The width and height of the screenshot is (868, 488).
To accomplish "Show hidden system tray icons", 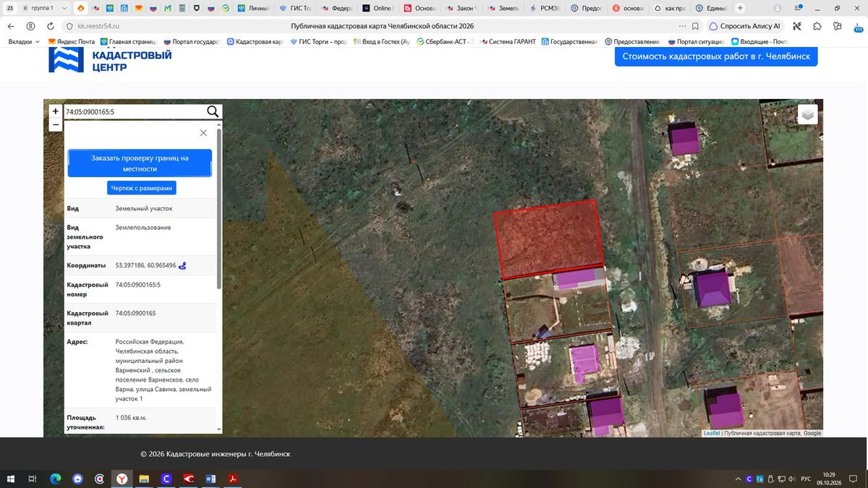I will 738,479.
